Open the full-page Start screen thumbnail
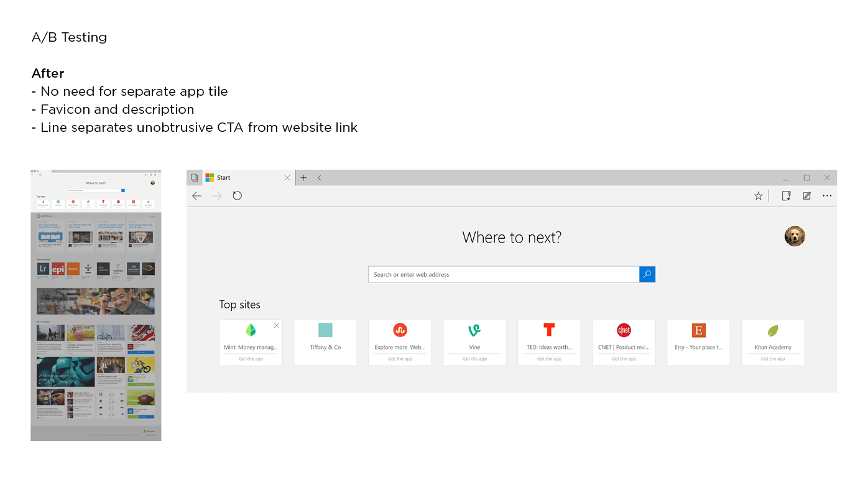868x490 pixels. click(x=96, y=305)
